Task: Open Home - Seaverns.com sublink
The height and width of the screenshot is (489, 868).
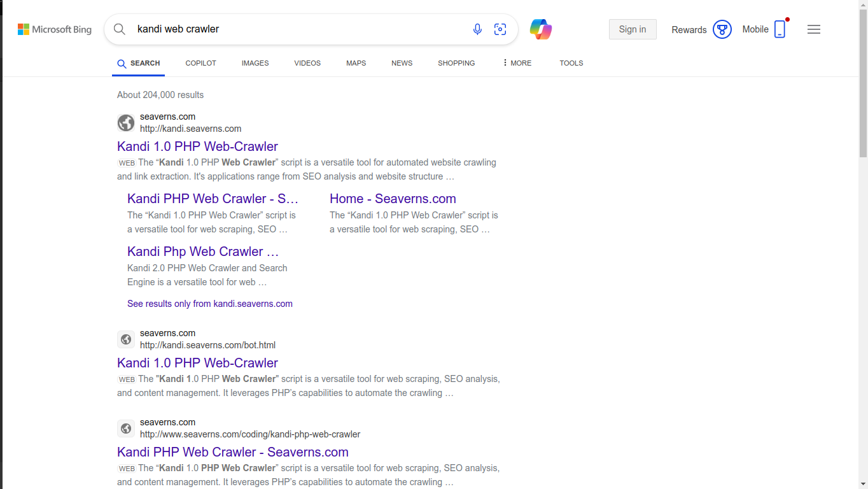Action: coord(393,199)
